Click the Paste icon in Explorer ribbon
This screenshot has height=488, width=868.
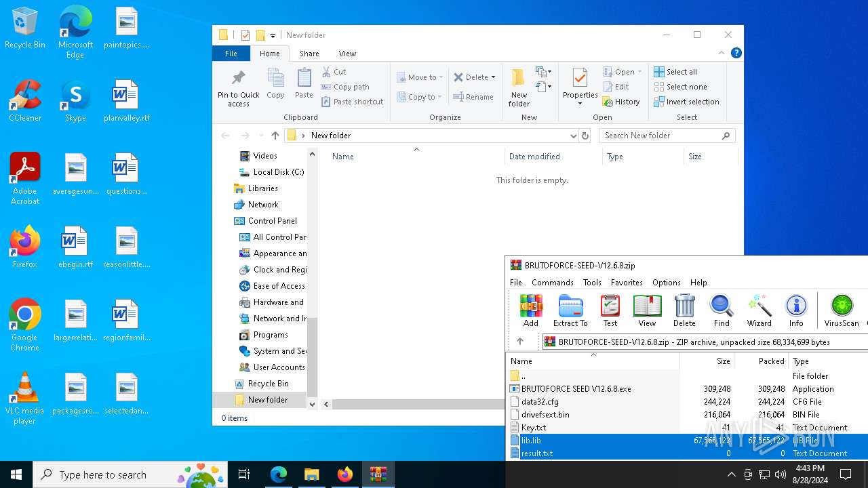(x=304, y=84)
